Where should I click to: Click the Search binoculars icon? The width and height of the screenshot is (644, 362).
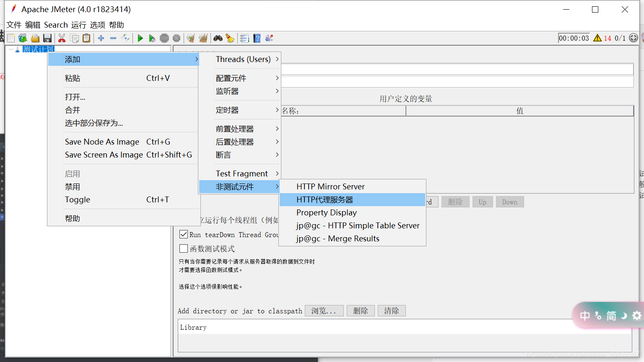(218, 38)
